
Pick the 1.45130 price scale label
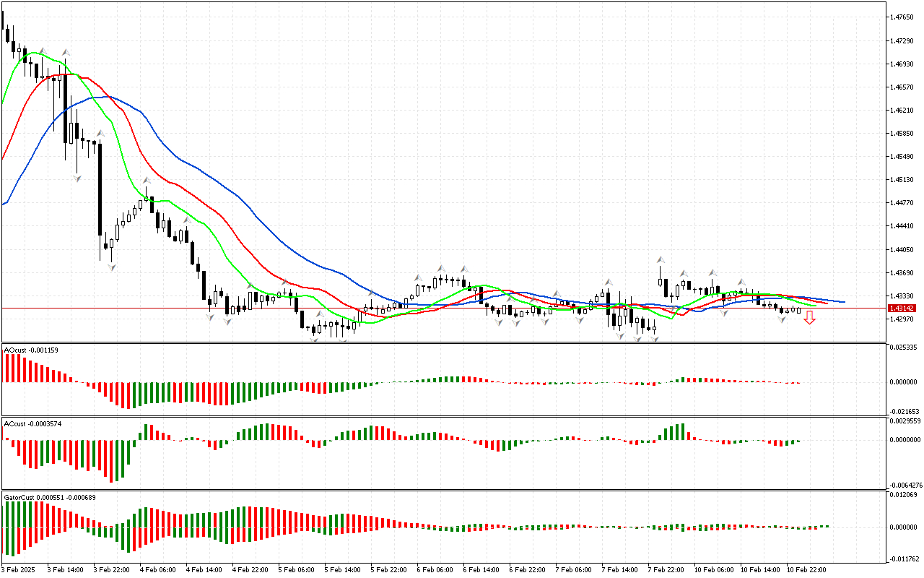click(x=902, y=180)
